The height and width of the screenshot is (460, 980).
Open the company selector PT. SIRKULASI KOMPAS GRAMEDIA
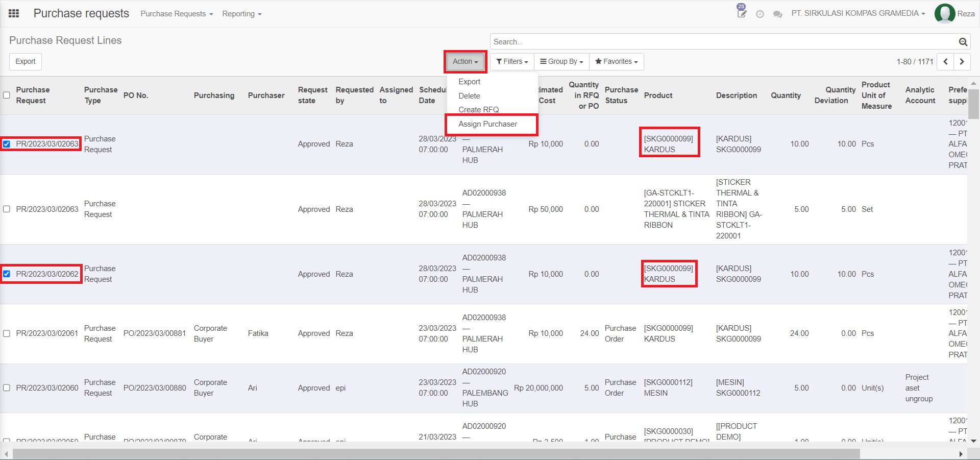tap(858, 13)
